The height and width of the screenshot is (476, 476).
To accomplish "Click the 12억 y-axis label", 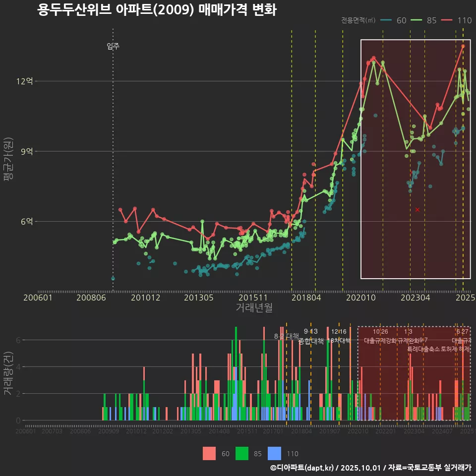I will pyautogui.click(x=25, y=81).
